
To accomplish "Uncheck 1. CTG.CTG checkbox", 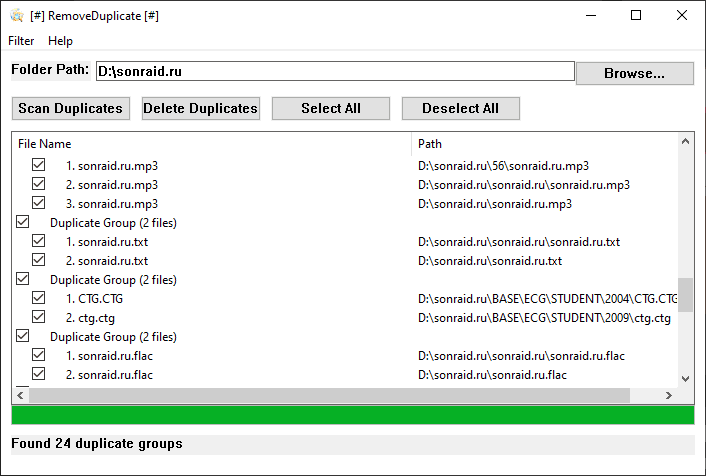I will (x=39, y=298).
